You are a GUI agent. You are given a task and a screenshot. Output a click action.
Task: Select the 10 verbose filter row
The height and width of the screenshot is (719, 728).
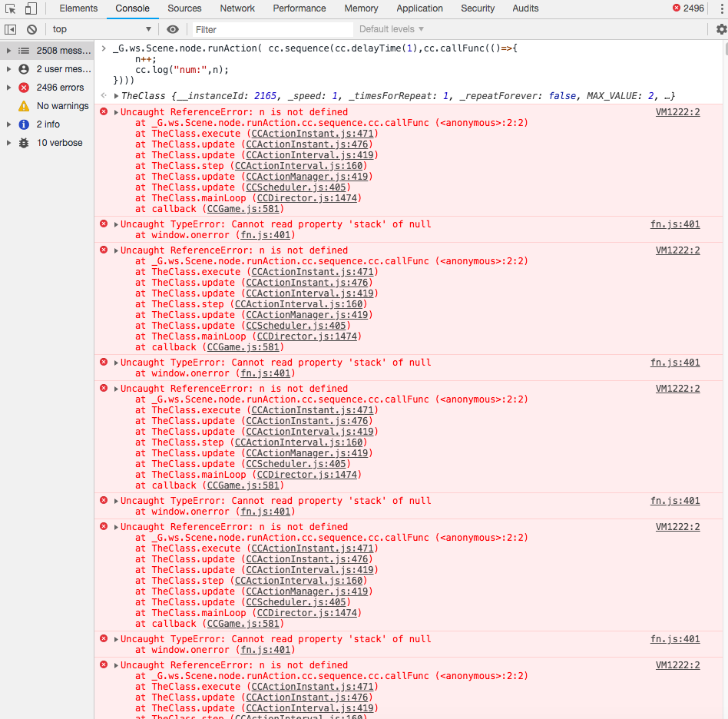[47, 143]
